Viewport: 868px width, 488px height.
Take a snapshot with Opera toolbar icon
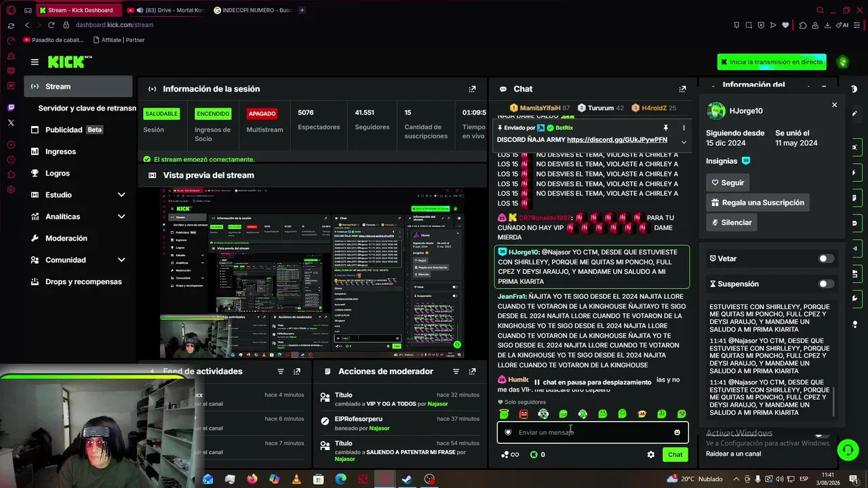pos(749,25)
